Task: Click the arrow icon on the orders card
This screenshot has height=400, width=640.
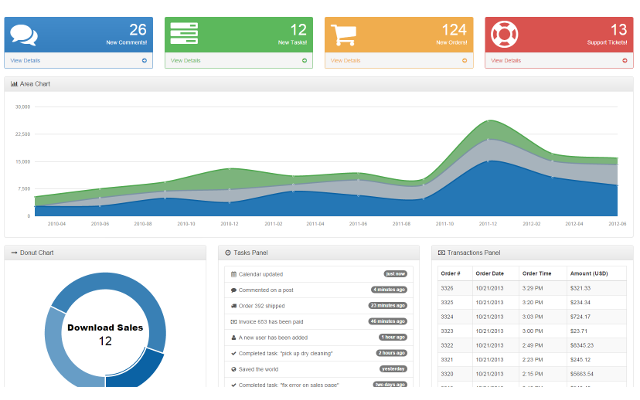Action: point(464,60)
